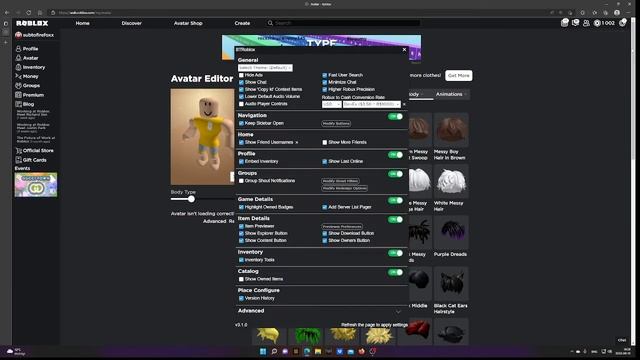Image resolution: width=640 pixels, height=360 pixels.
Task: Open the Events banner image in sidebar
Action: coord(36,184)
